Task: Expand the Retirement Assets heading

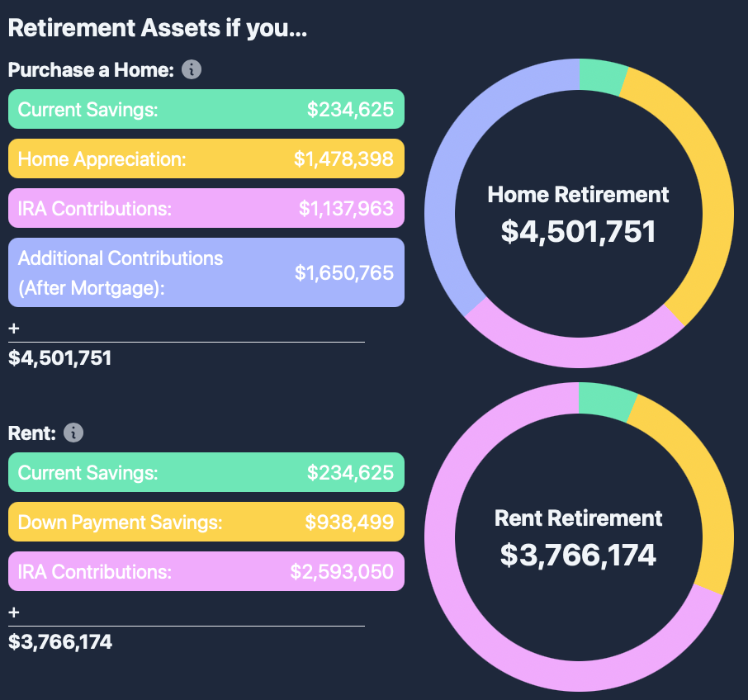Action: click(x=157, y=27)
